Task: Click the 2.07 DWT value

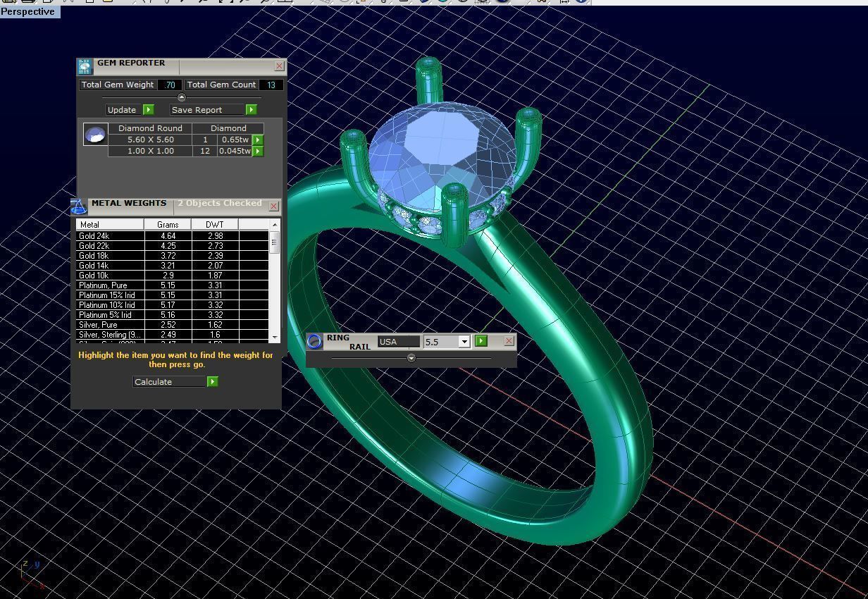Action: pos(215,266)
